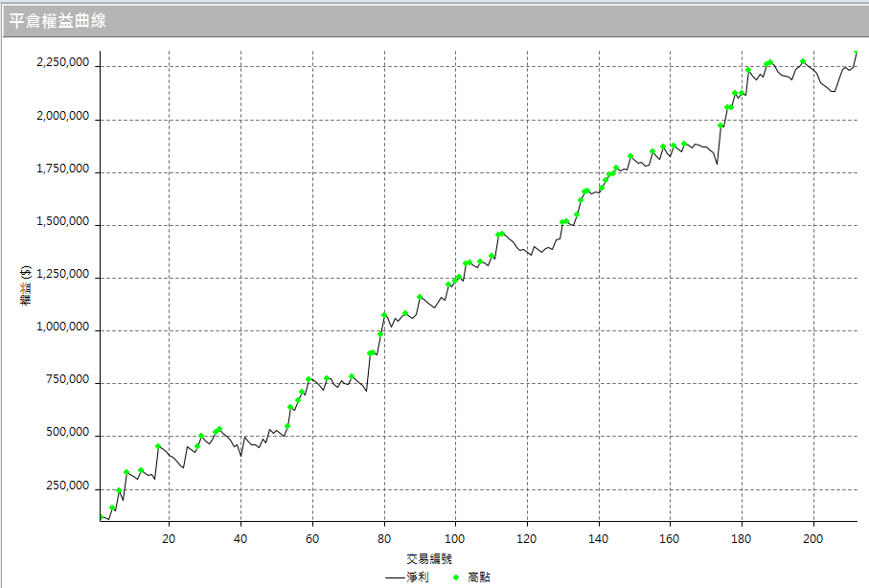Click the 1,250,000 y-axis label
The height and width of the screenshot is (588, 869).
[62, 274]
